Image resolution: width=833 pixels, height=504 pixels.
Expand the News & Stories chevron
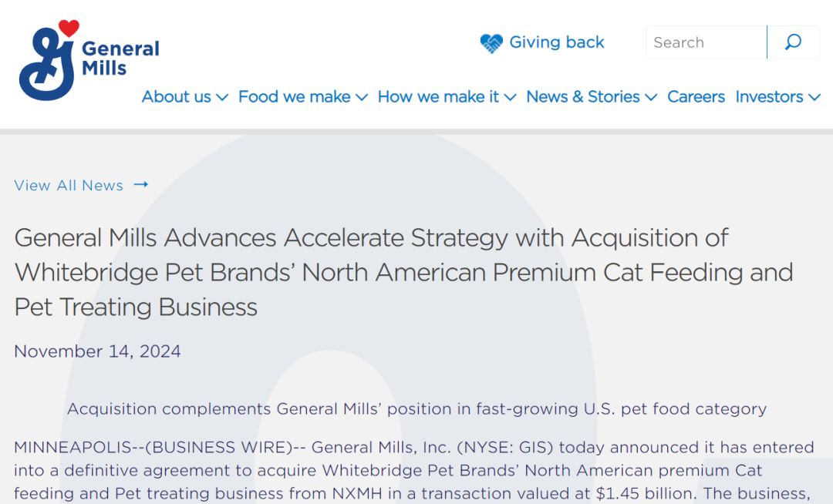pos(651,97)
